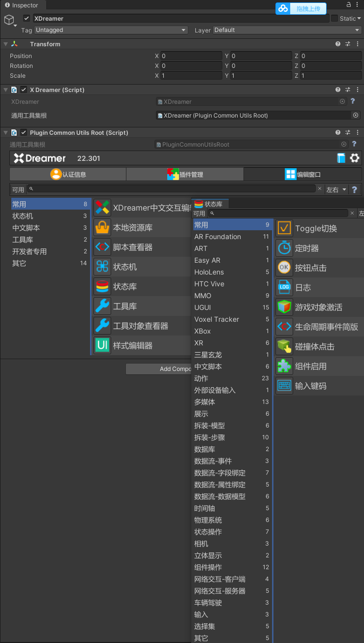Click help icon for Transform component

(338, 44)
